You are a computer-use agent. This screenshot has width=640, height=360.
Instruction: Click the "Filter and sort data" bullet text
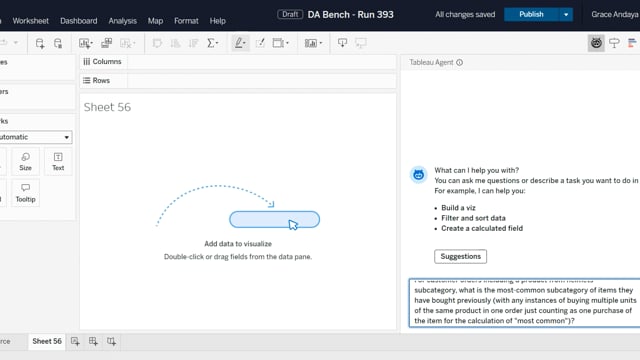pyautogui.click(x=473, y=218)
